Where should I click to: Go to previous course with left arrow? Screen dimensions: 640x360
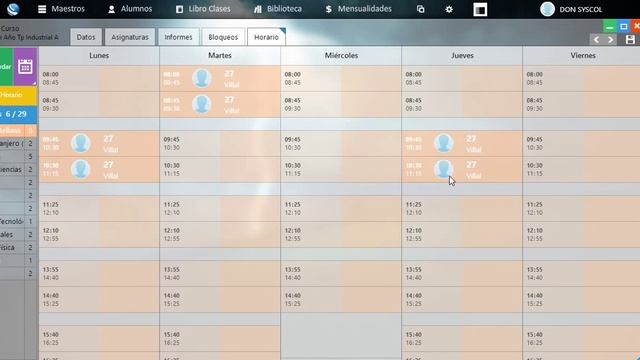pos(596,40)
